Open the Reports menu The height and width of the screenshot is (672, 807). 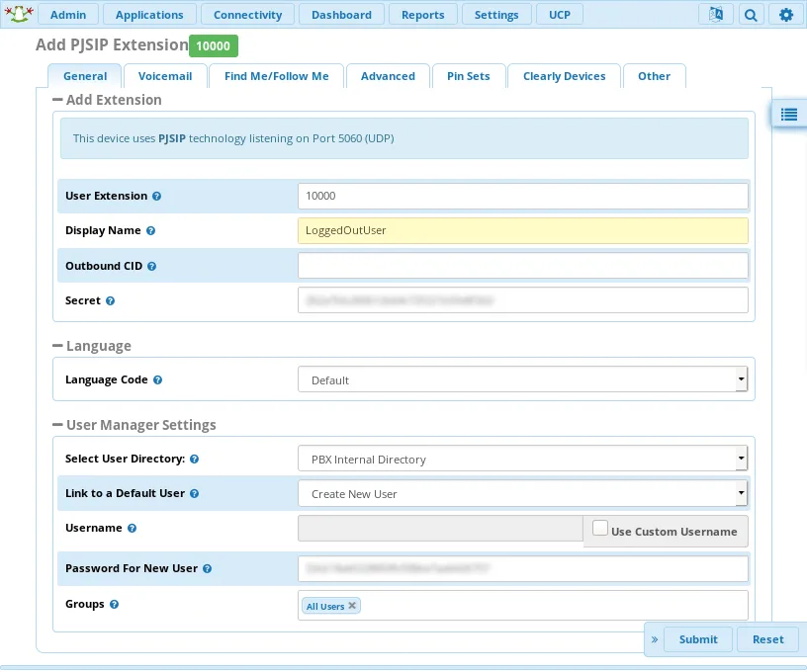pyautogui.click(x=422, y=15)
